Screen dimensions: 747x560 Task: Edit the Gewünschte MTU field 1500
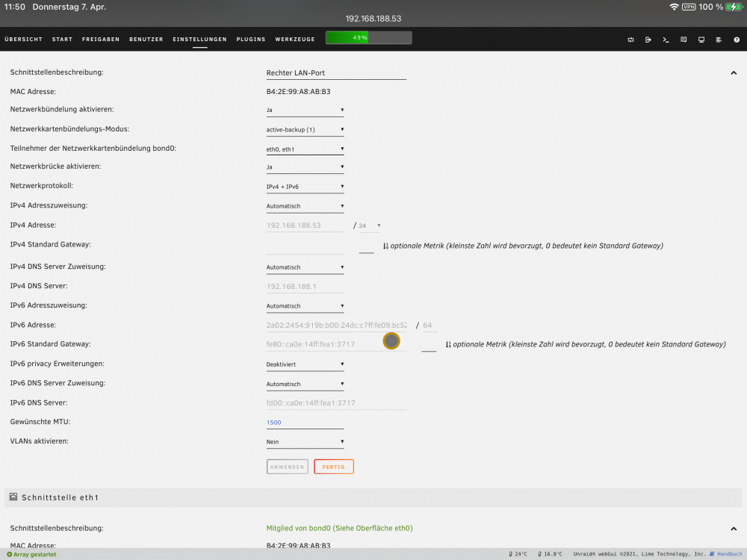(x=305, y=423)
